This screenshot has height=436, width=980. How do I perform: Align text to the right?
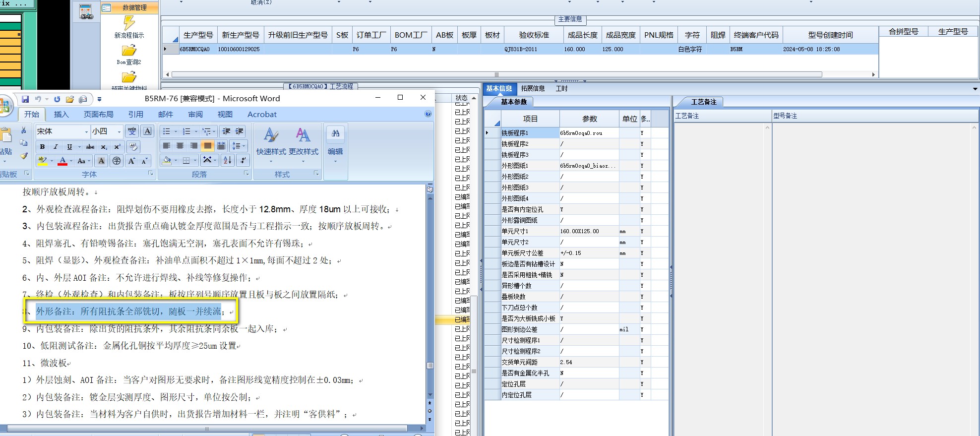pos(194,146)
